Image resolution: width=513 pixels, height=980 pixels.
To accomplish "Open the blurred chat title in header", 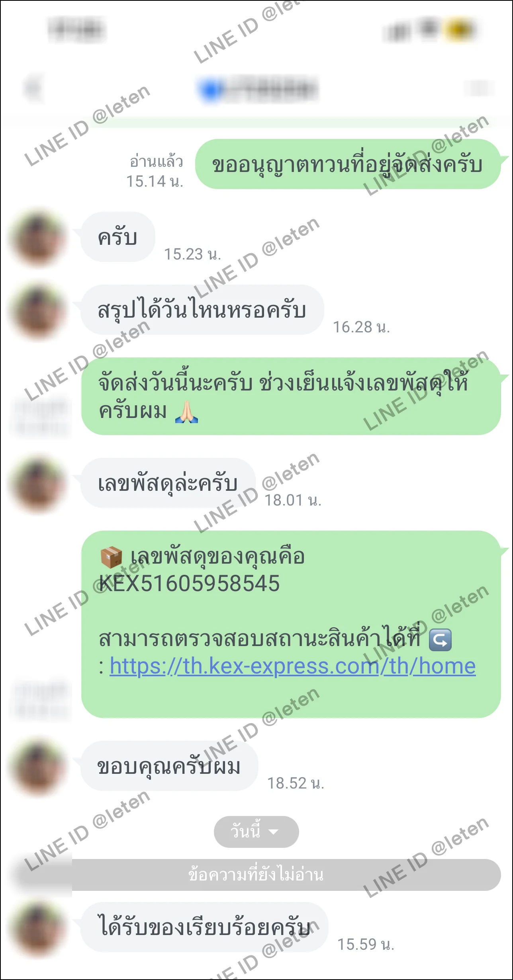I will [258, 89].
